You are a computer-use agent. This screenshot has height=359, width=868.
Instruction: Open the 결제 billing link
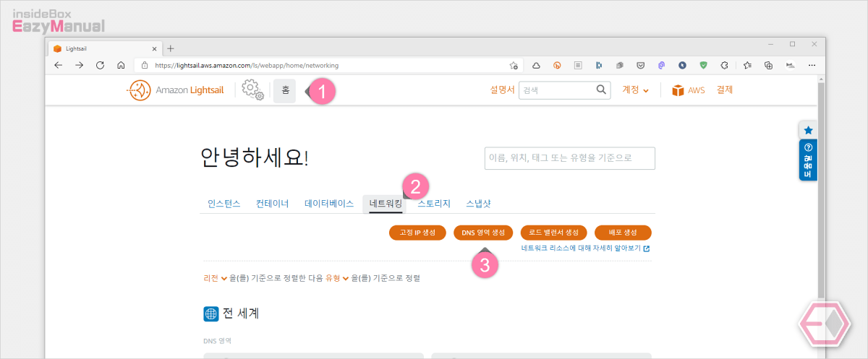(725, 90)
